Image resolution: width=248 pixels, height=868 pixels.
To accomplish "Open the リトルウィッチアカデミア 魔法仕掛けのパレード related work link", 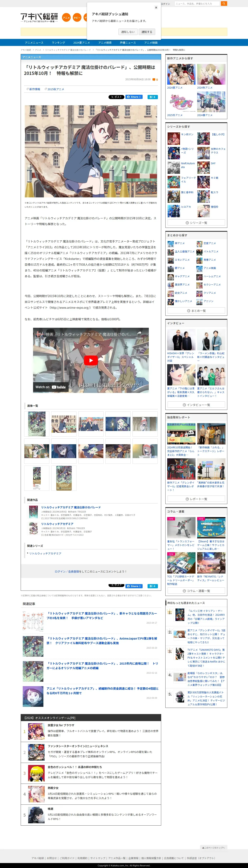I will coord(71,507).
